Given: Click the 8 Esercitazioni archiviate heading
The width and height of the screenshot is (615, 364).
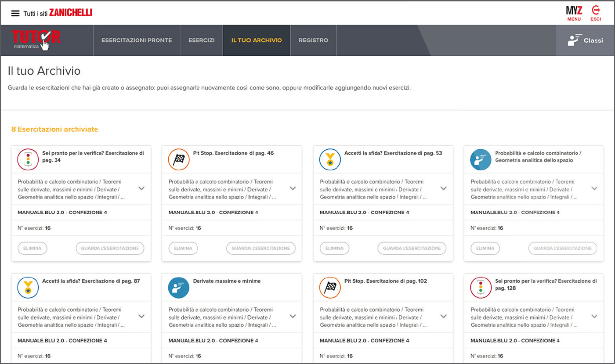Looking at the screenshot, I should (54, 129).
